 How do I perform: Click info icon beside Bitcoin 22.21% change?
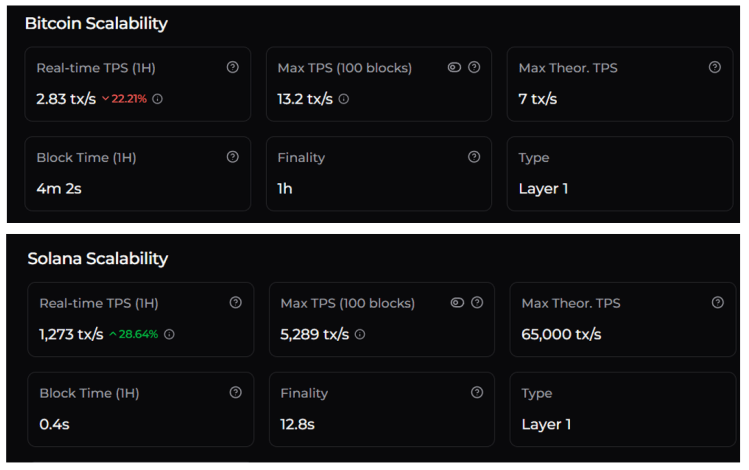157,99
